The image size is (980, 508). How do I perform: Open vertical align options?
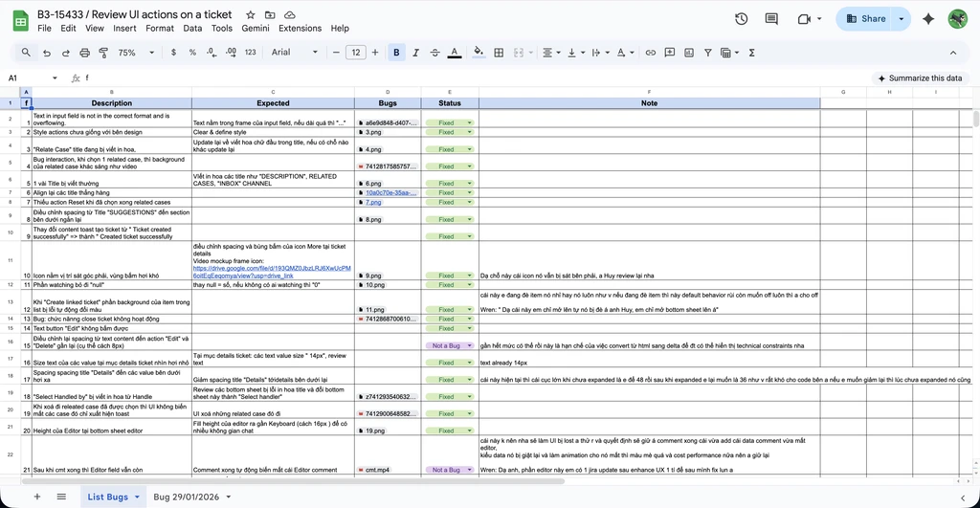click(575, 53)
